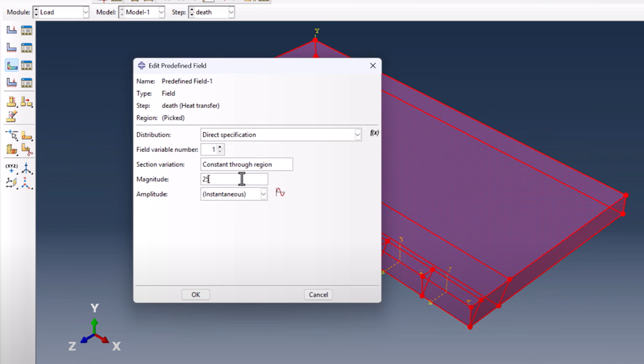Open the Predefined Field Manager

27,65
